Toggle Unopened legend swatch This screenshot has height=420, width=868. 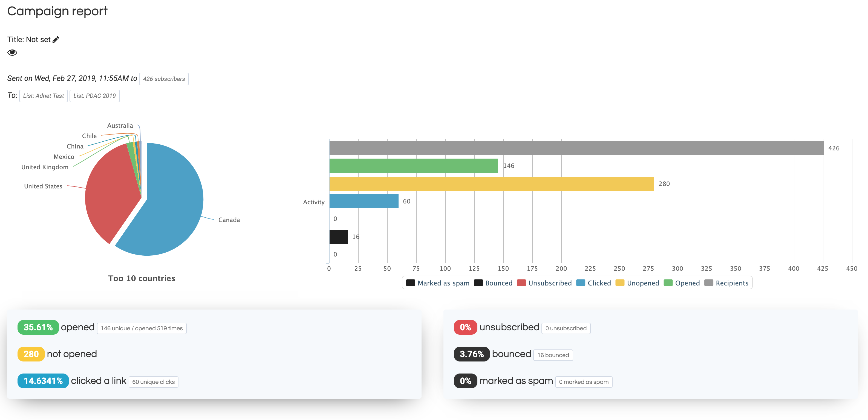(x=620, y=283)
